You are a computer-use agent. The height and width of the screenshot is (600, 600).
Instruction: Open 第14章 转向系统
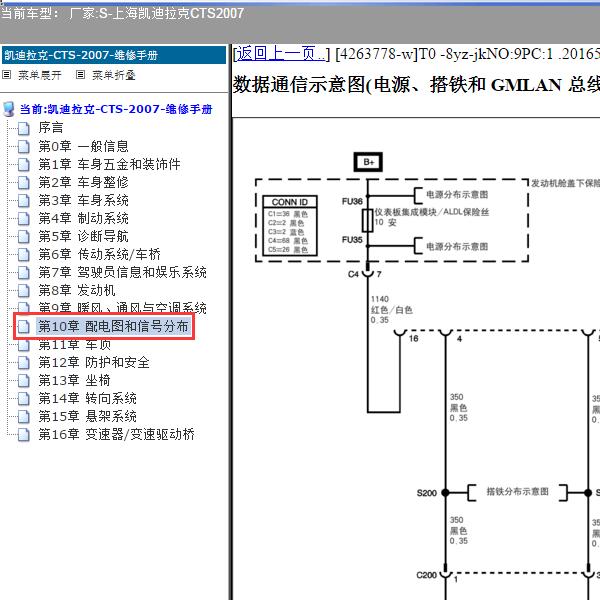click(x=88, y=398)
